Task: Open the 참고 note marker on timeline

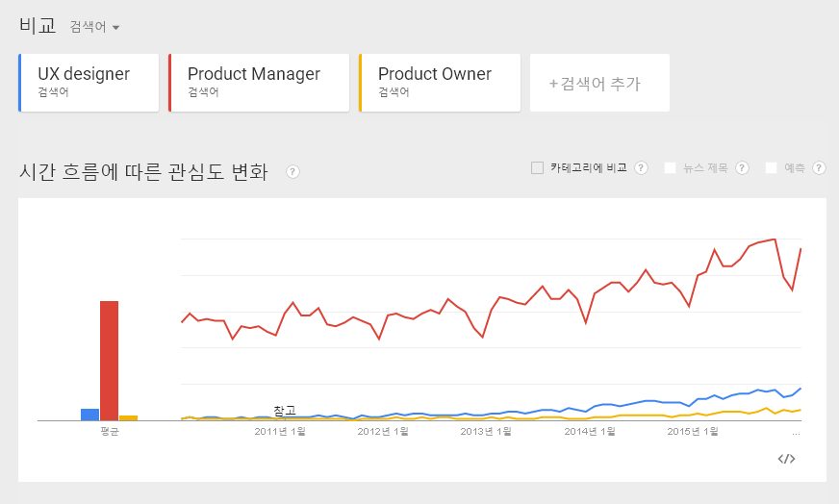Action: tap(285, 411)
